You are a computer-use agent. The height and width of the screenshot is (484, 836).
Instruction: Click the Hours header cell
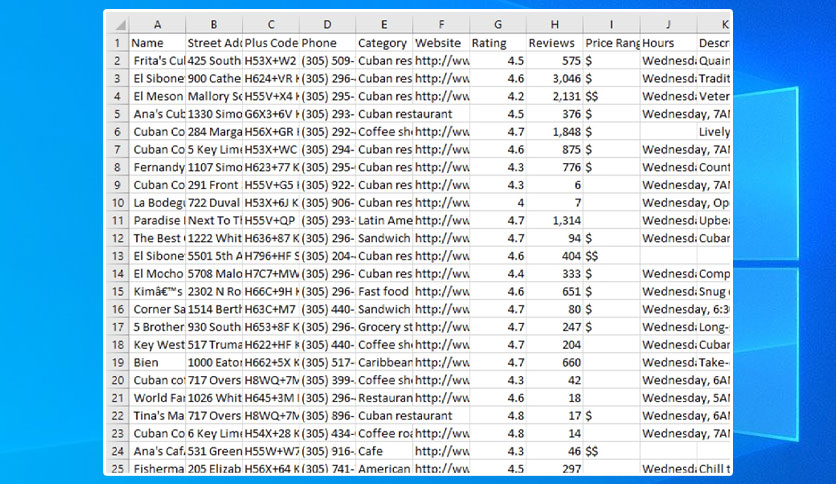pos(668,43)
